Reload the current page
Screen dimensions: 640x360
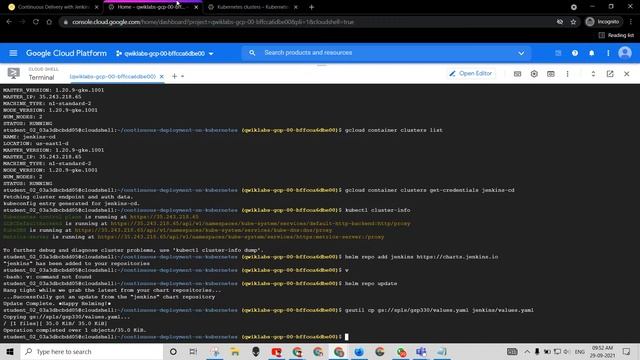tap(36, 22)
